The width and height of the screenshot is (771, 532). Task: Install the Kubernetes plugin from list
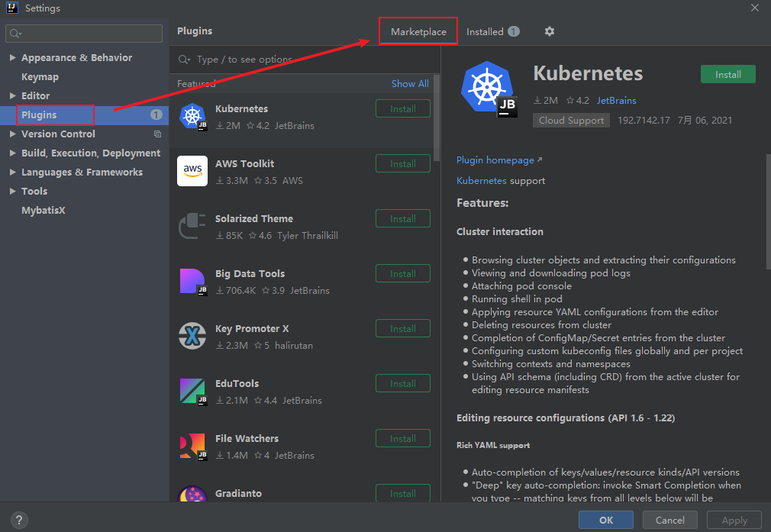point(403,108)
